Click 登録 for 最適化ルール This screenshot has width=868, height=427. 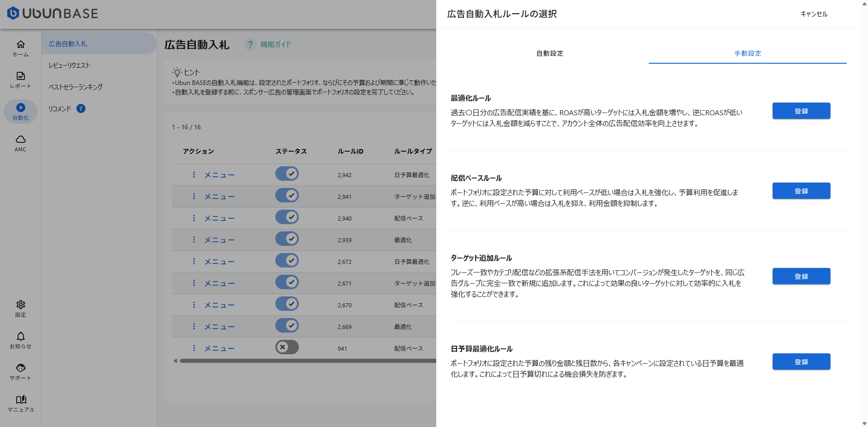coord(801,111)
